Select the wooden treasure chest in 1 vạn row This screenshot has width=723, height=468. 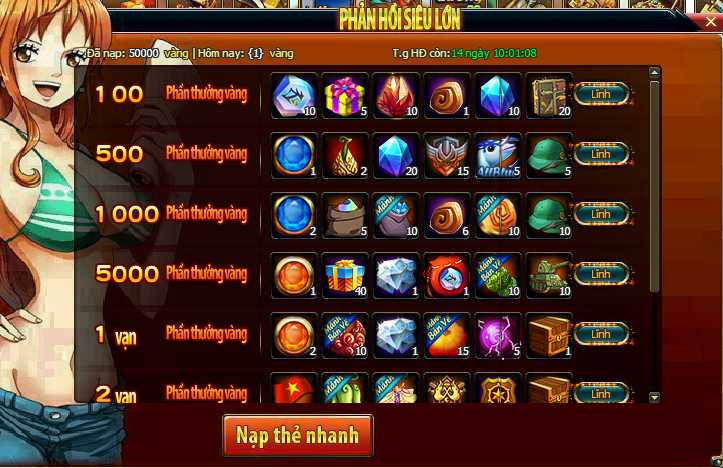[x=549, y=336]
